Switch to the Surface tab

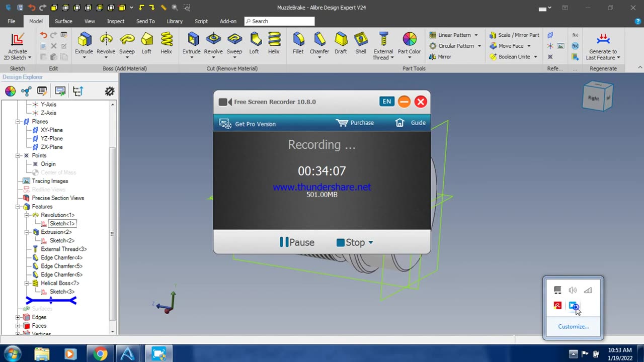tap(63, 21)
